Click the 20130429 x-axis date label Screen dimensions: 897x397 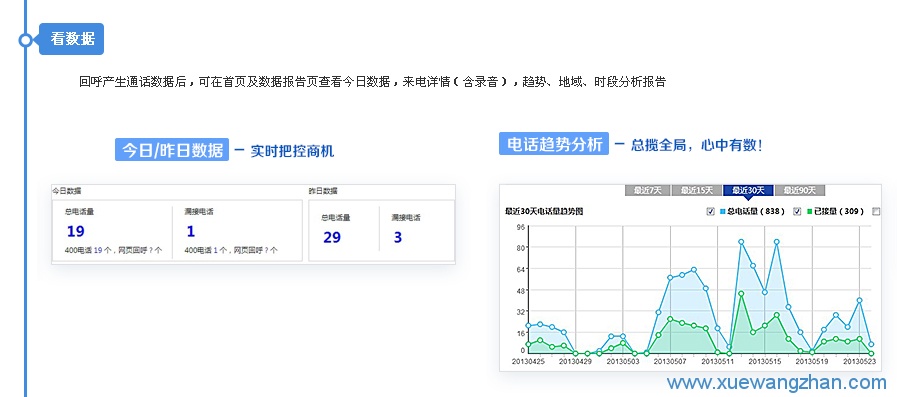575,362
